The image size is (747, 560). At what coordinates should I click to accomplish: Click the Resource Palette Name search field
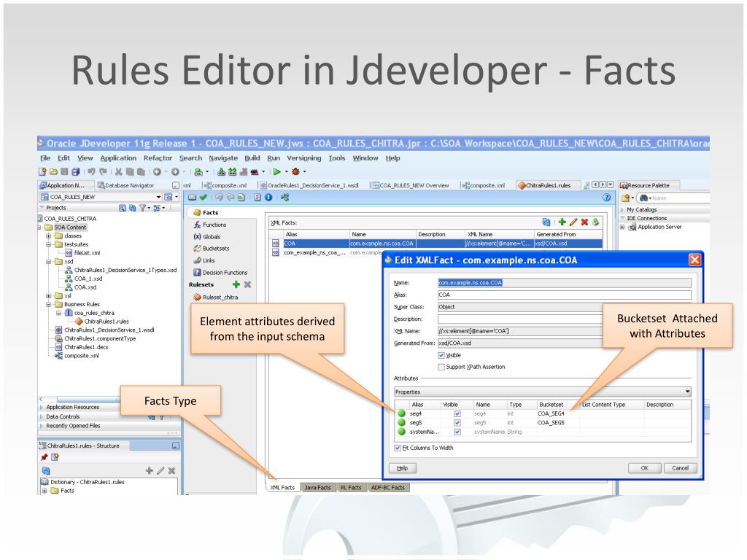click(x=681, y=198)
